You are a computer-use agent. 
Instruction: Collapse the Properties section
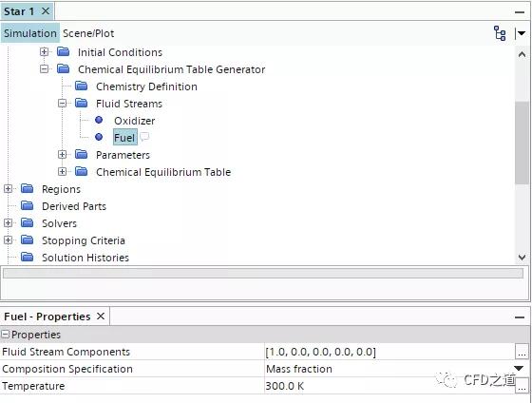click(x=5, y=335)
